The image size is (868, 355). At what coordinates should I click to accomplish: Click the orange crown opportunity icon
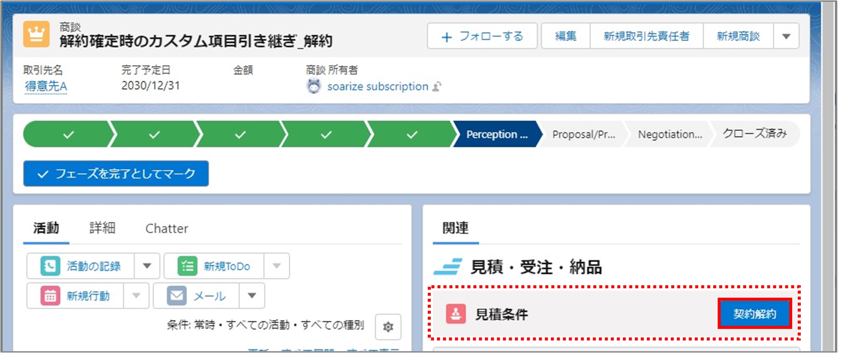(x=36, y=34)
